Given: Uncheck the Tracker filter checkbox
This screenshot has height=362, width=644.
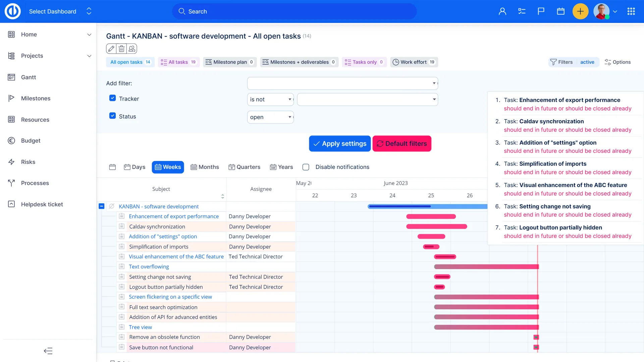Looking at the screenshot, I should click(x=113, y=98).
